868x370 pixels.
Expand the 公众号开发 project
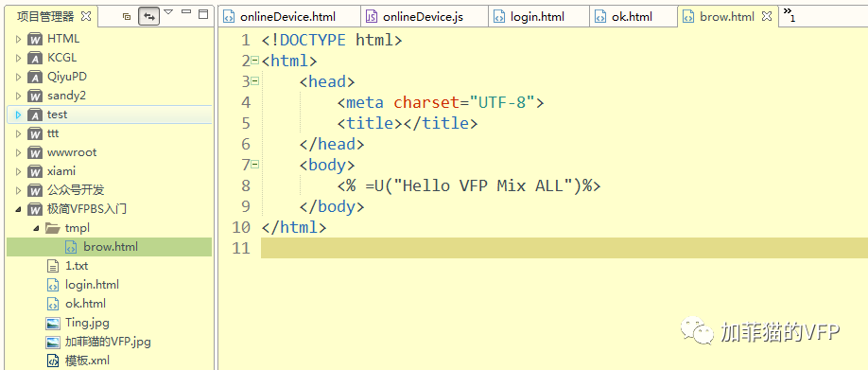(x=18, y=190)
